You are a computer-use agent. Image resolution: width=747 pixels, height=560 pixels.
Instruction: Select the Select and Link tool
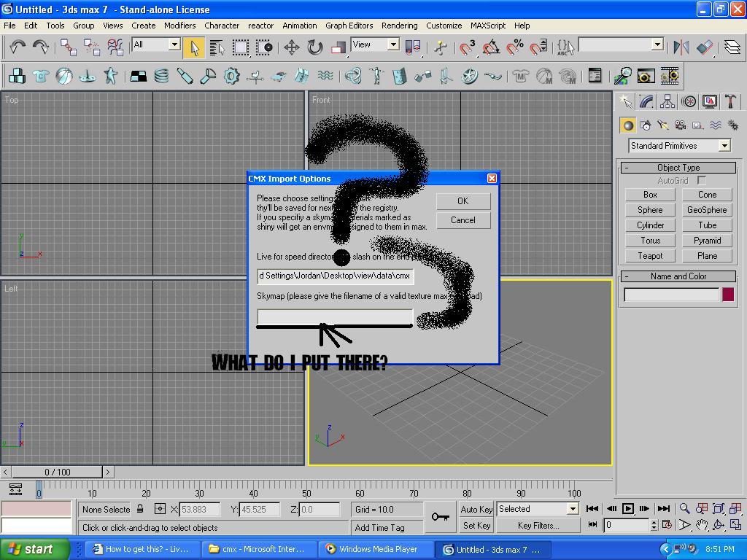pyautogui.click(x=69, y=47)
